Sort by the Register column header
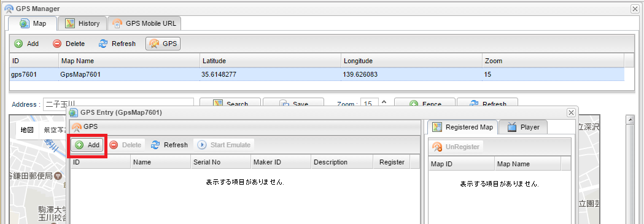 [392, 162]
